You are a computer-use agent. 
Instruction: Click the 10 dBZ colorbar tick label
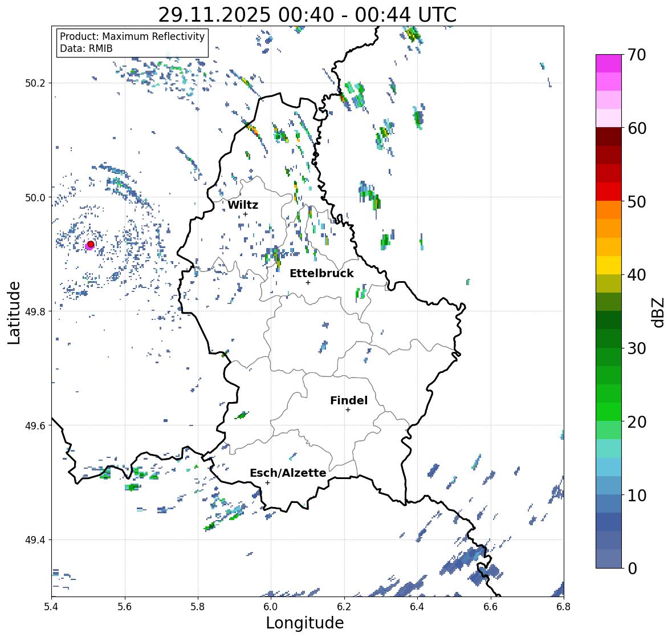pyautogui.click(x=637, y=495)
